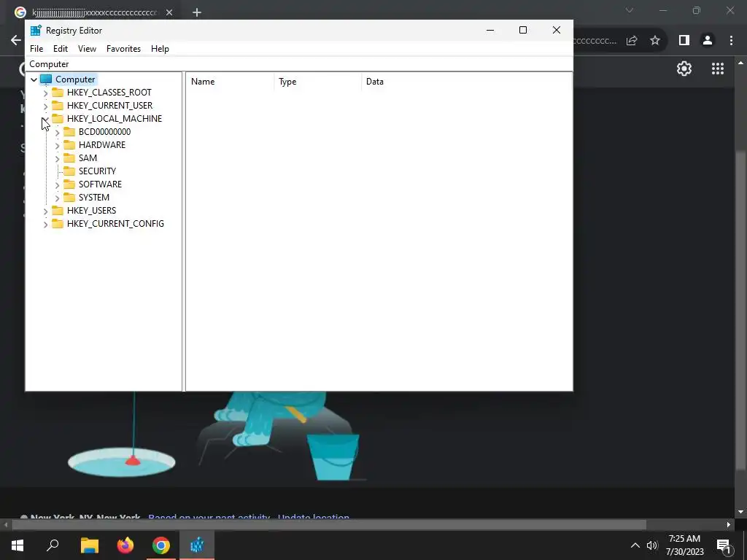The width and height of the screenshot is (747, 560).
Task: Click the Registry Editor taskbar button
Action: 197,545
